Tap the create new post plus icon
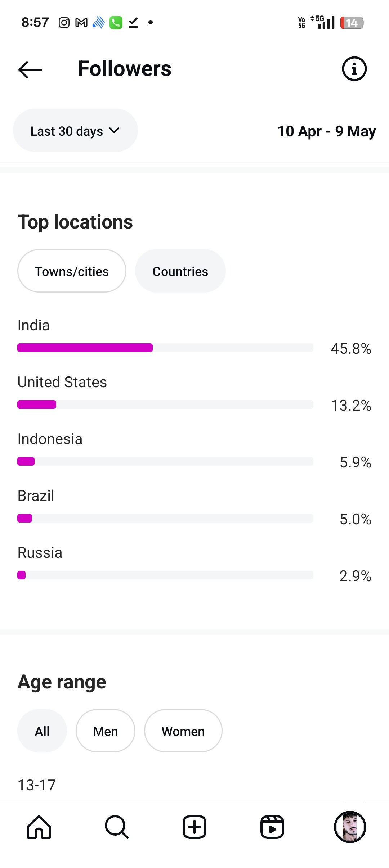This screenshot has width=389, height=868. tap(194, 827)
